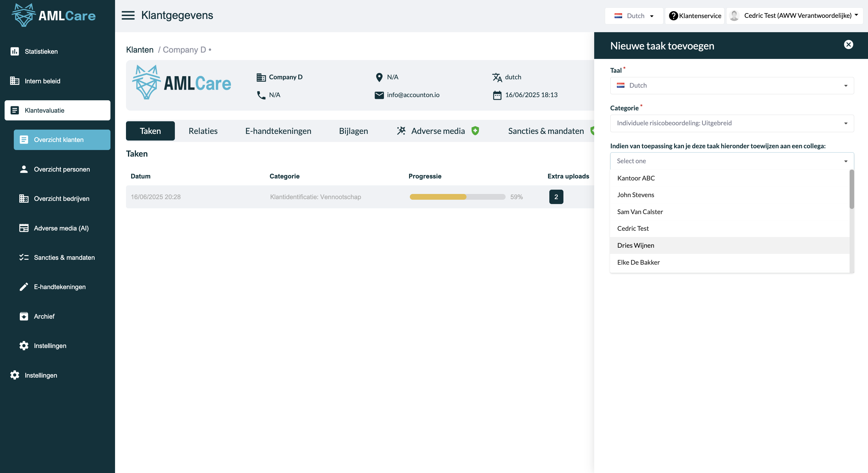Click the location pin icon
The width and height of the screenshot is (868, 473).
pyautogui.click(x=379, y=77)
